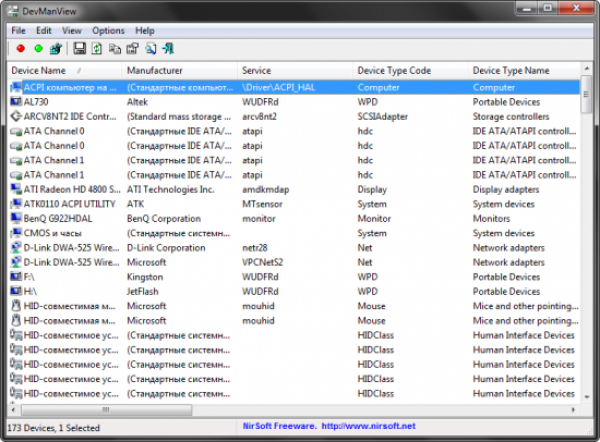Open the File menu
This screenshot has height=442, width=600.
(x=19, y=31)
